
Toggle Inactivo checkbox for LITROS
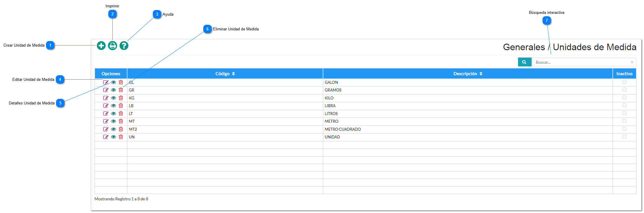(624, 113)
